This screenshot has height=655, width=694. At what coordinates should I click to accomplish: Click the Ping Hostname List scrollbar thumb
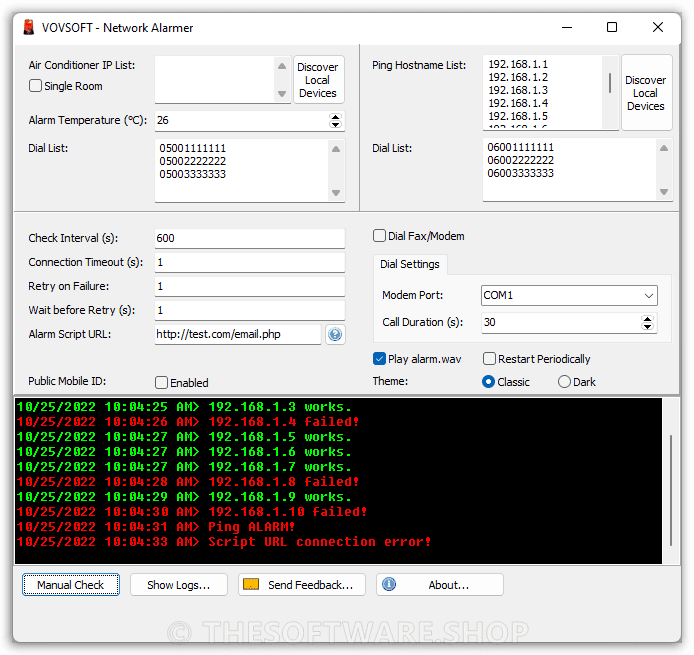point(610,83)
